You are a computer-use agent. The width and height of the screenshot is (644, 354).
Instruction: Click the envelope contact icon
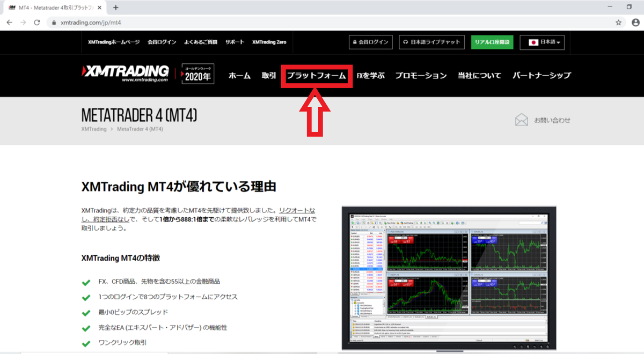coord(521,120)
